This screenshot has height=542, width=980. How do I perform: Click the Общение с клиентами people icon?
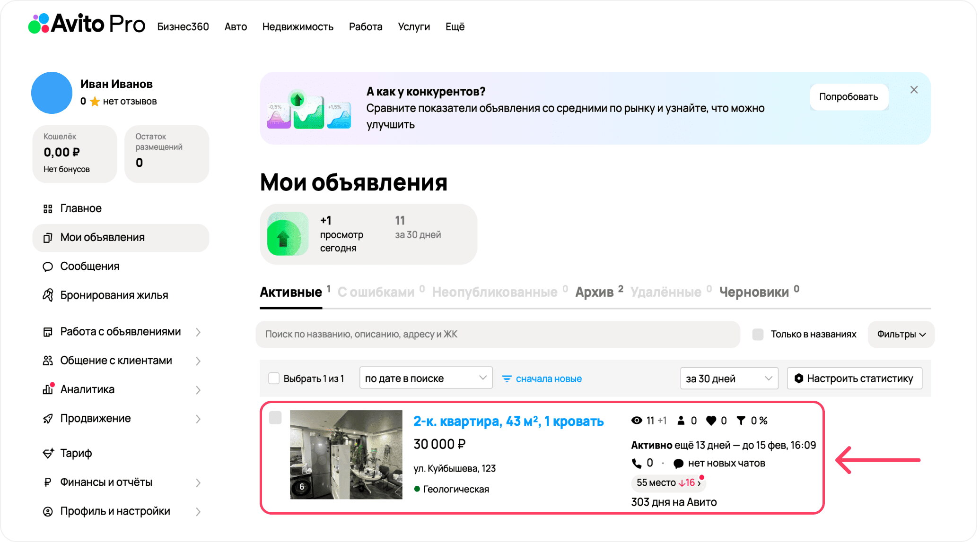(48, 361)
